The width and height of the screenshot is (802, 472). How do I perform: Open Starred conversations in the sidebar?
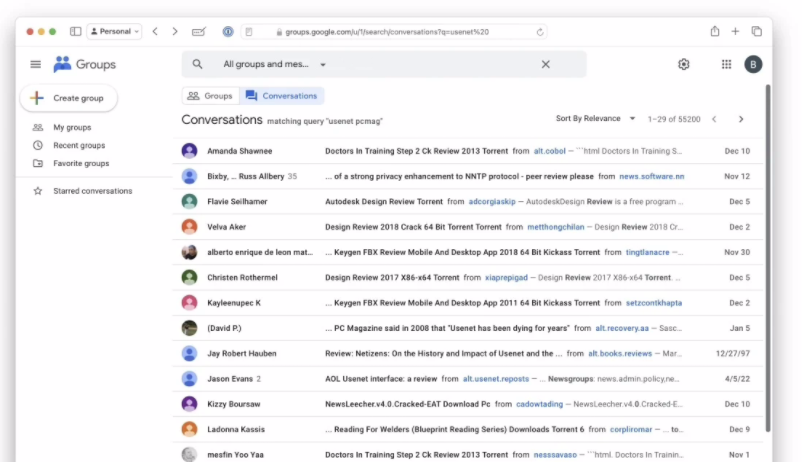(x=93, y=191)
